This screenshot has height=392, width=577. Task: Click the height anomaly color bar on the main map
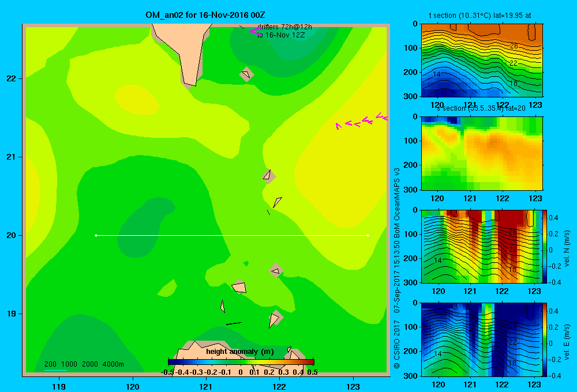[x=241, y=362]
